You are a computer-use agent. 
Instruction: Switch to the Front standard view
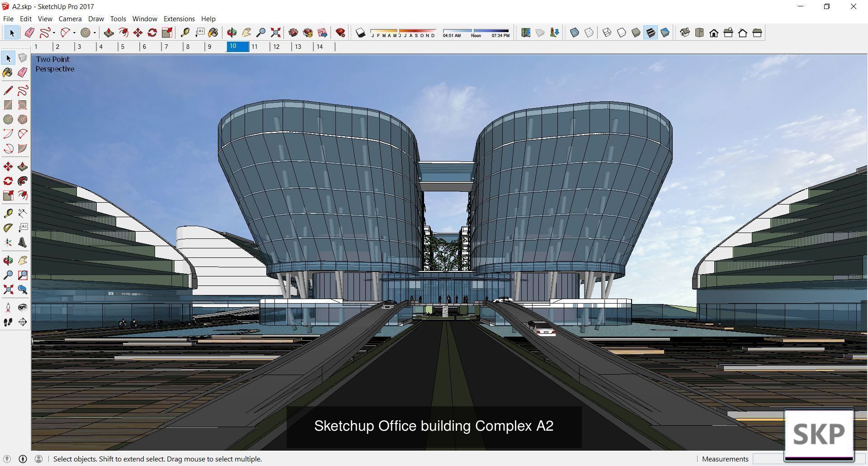pos(714,33)
